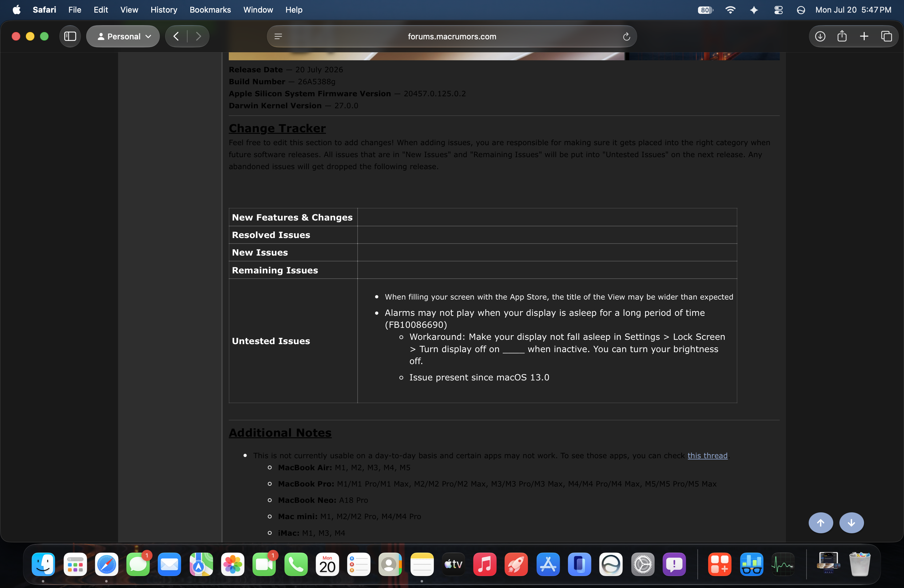Show Safari downloads
904x588 pixels.
(820, 37)
